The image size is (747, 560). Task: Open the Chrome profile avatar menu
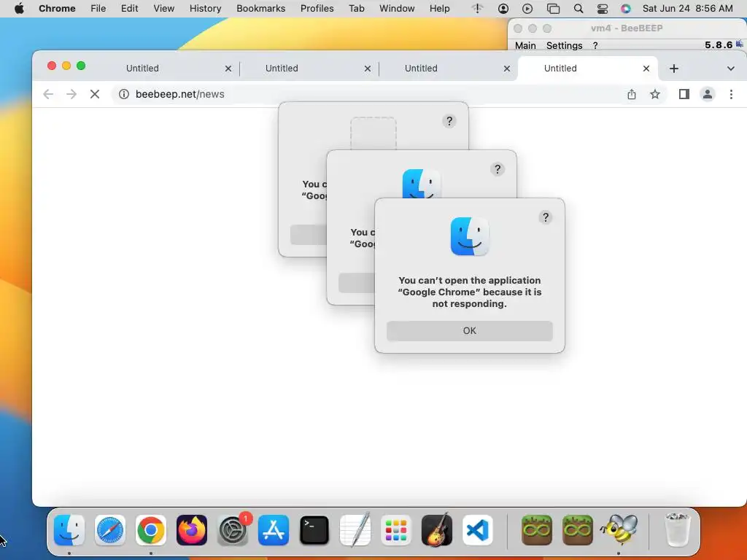click(708, 94)
